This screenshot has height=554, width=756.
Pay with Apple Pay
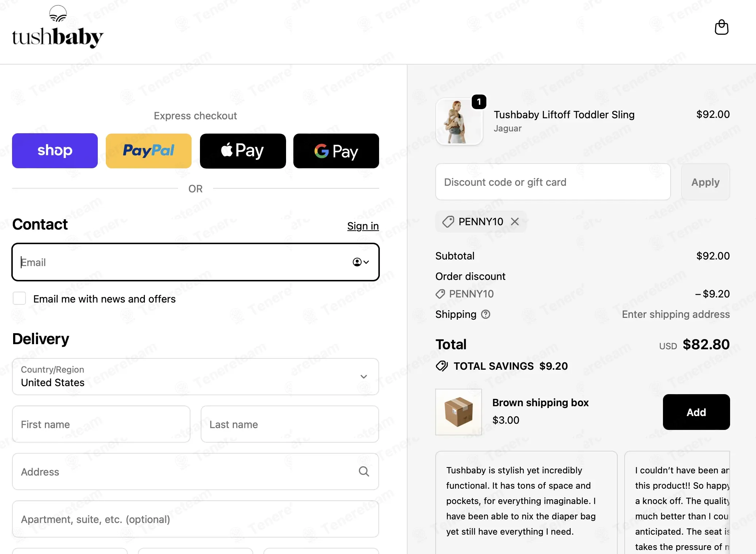click(243, 151)
